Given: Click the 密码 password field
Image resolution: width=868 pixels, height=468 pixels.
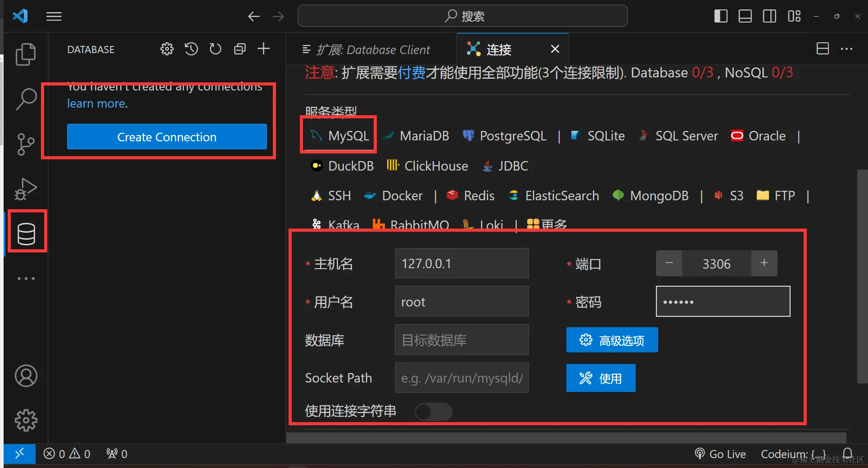Looking at the screenshot, I should 723,301.
